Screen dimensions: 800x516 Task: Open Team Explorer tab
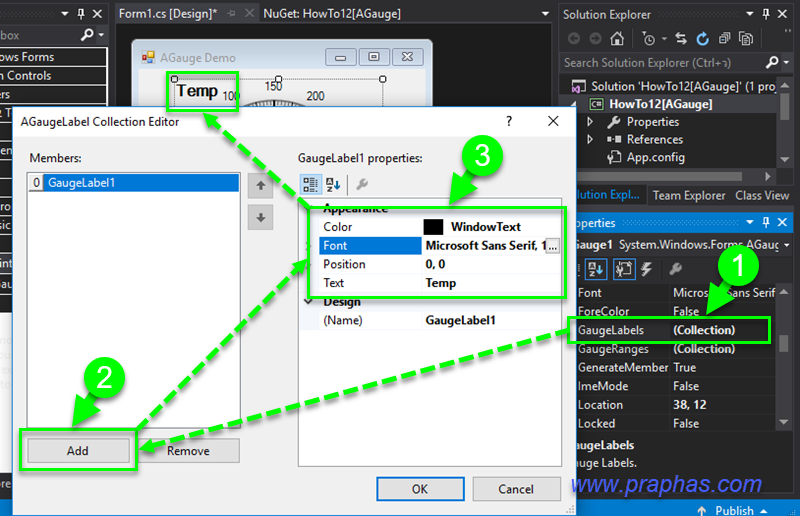point(689,195)
